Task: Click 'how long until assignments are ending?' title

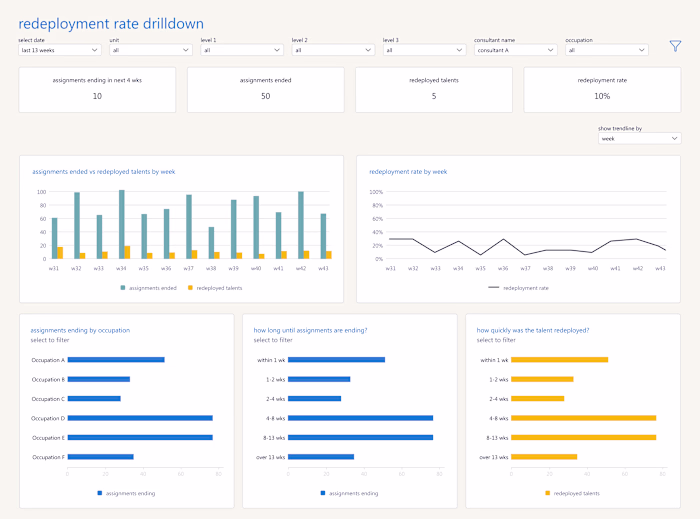Action: 310,330
